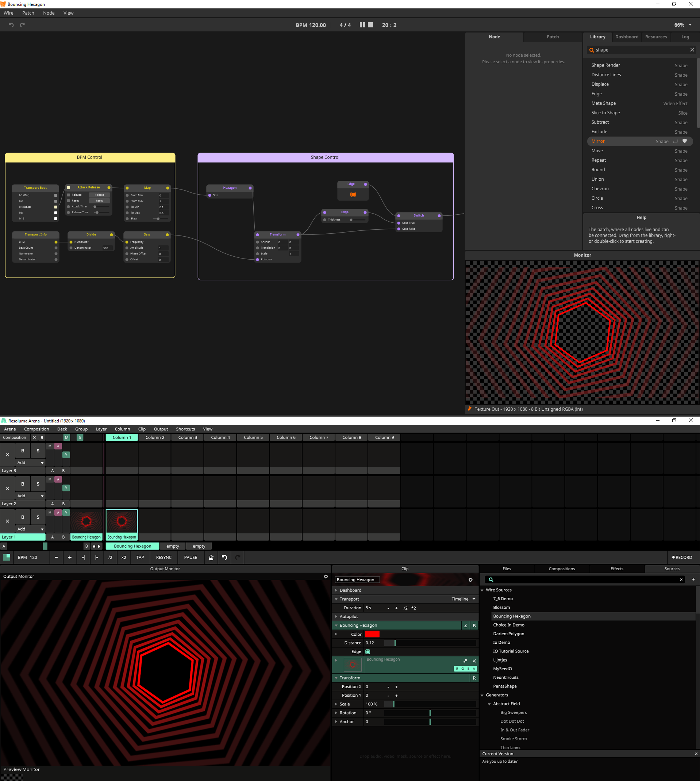The image size is (700, 781).
Task: Open Output Monitor settings gear
Action: pyautogui.click(x=326, y=576)
